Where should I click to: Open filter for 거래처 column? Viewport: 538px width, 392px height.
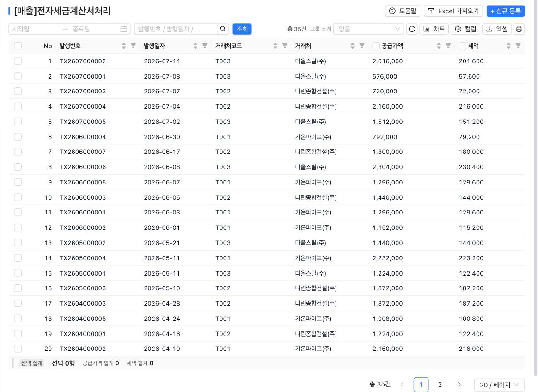click(x=362, y=46)
